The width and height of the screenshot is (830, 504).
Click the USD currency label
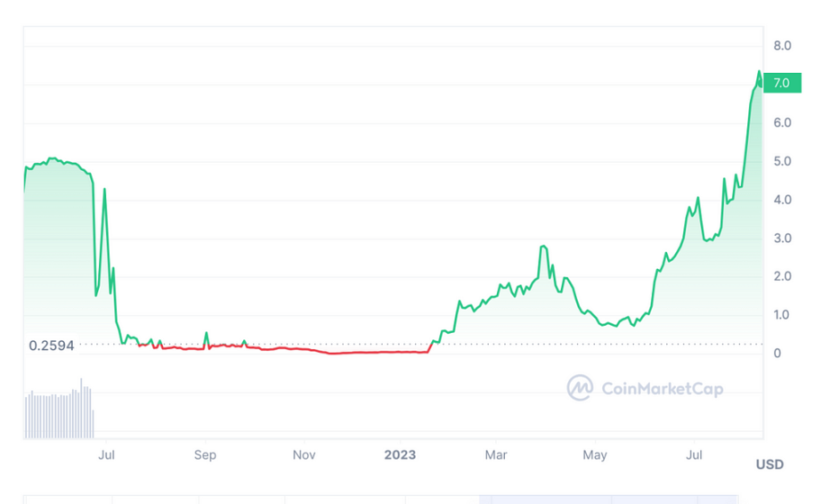click(769, 464)
